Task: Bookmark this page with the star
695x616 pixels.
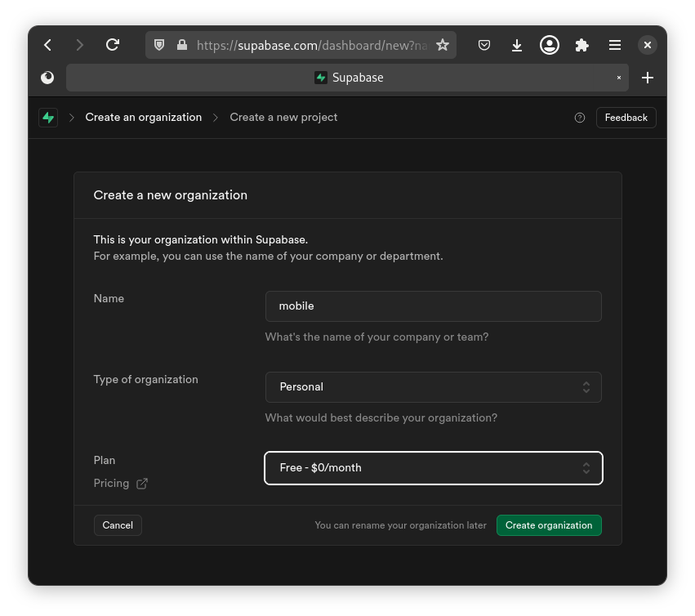Action: (443, 45)
